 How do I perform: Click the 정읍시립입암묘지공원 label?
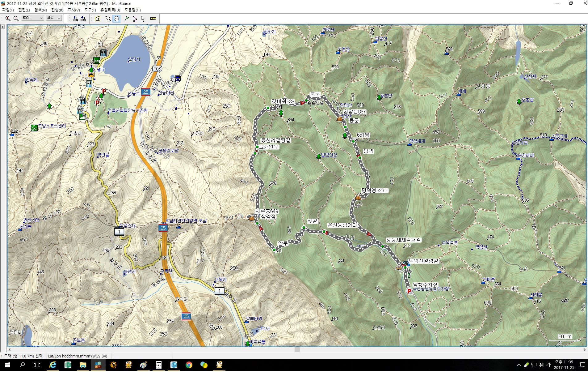127,110
